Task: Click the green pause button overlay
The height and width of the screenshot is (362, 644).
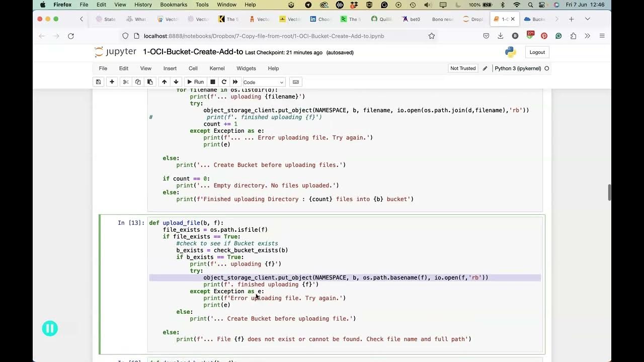Action: tap(50, 329)
